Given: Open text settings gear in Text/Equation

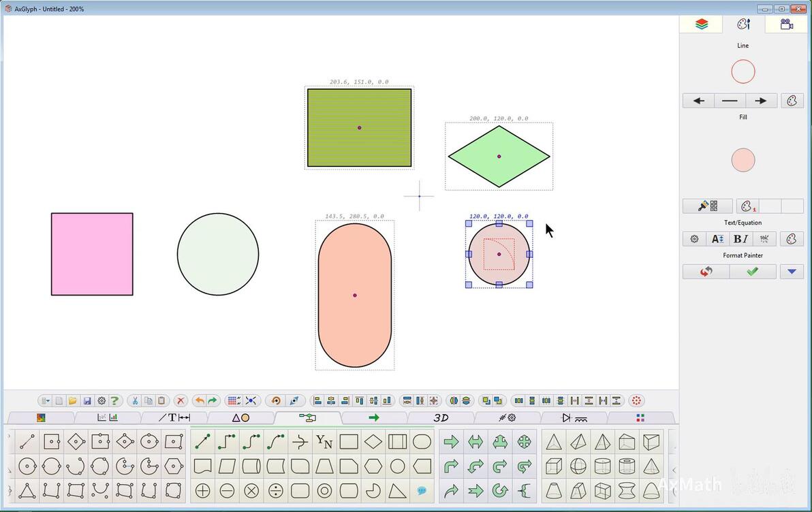Looking at the screenshot, I should pyautogui.click(x=694, y=239).
